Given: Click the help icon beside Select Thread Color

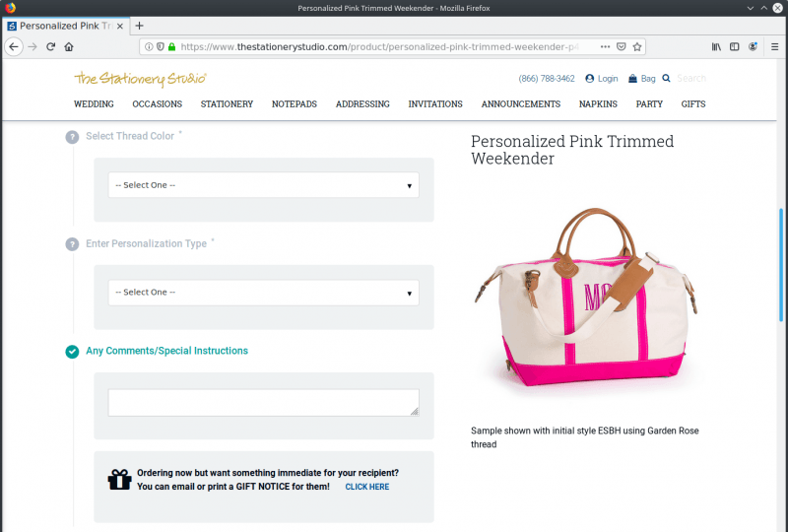Looking at the screenshot, I should click(x=72, y=137).
